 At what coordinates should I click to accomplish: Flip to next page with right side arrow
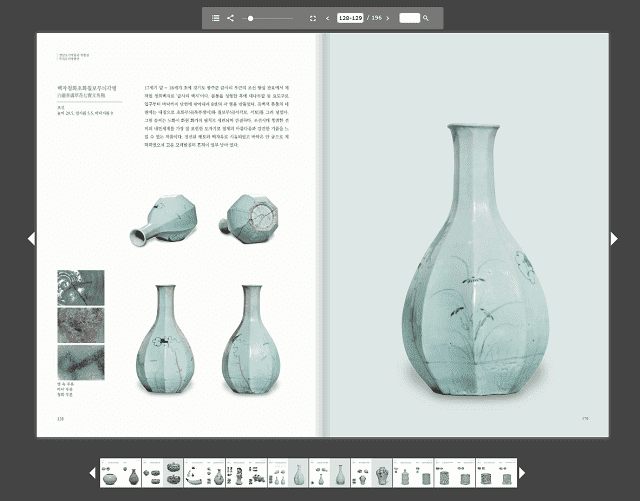tap(614, 238)
